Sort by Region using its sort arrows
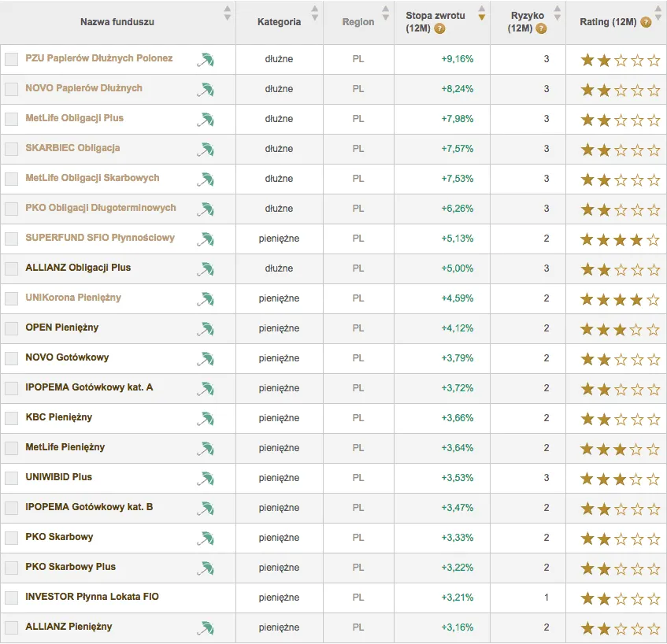Image resolution: width=667 pixels, height=644 pixels. point(385,13)
